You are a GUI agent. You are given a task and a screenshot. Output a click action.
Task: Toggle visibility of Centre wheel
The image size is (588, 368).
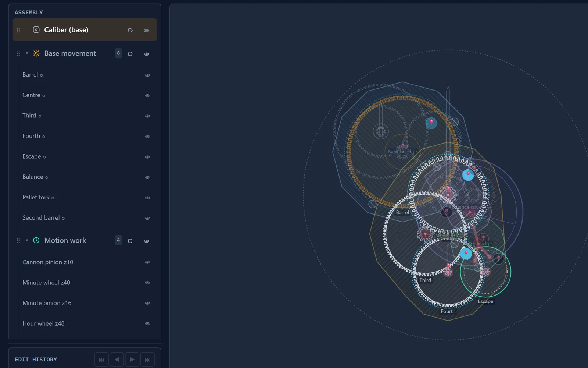(x=147, y=96)
